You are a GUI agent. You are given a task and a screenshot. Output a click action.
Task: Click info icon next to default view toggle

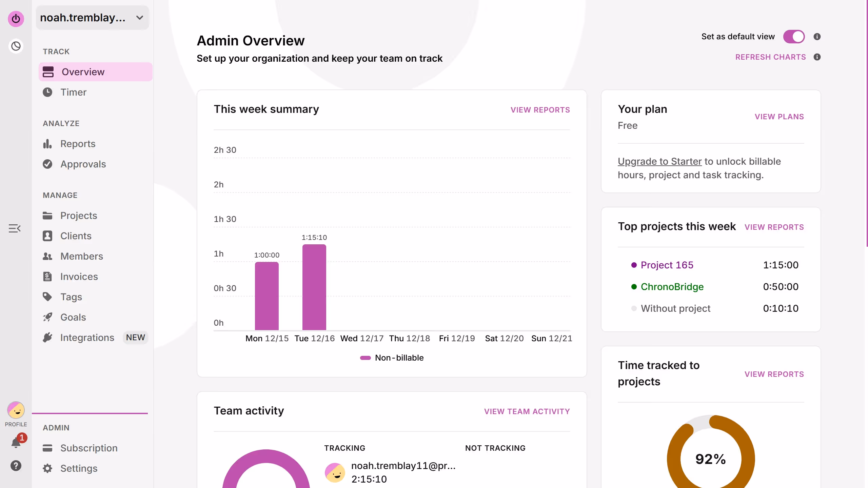coord(817,37)
